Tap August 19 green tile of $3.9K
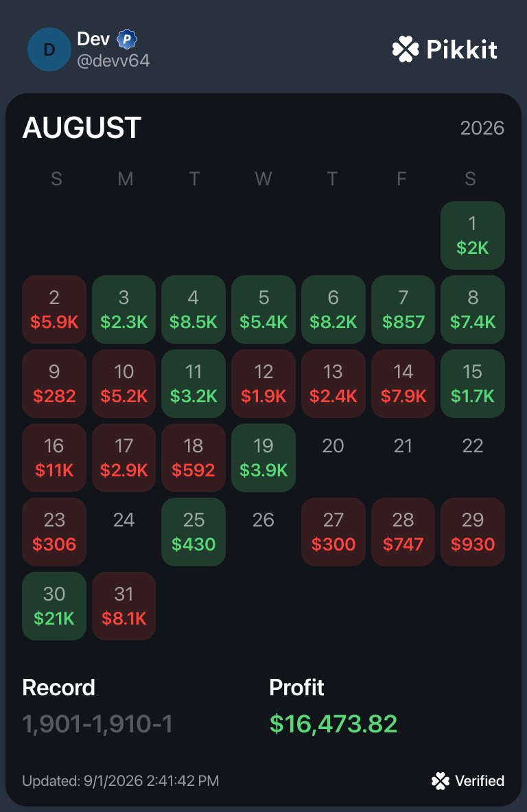This screenshot has height=812, width=527. click(x=263, y=458)
